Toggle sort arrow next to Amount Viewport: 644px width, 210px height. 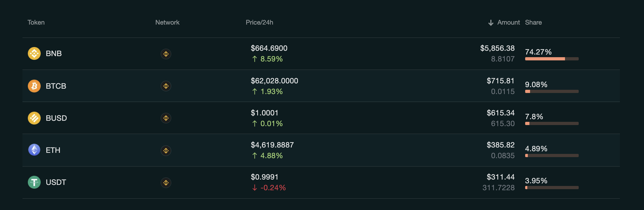coord(491,23)
